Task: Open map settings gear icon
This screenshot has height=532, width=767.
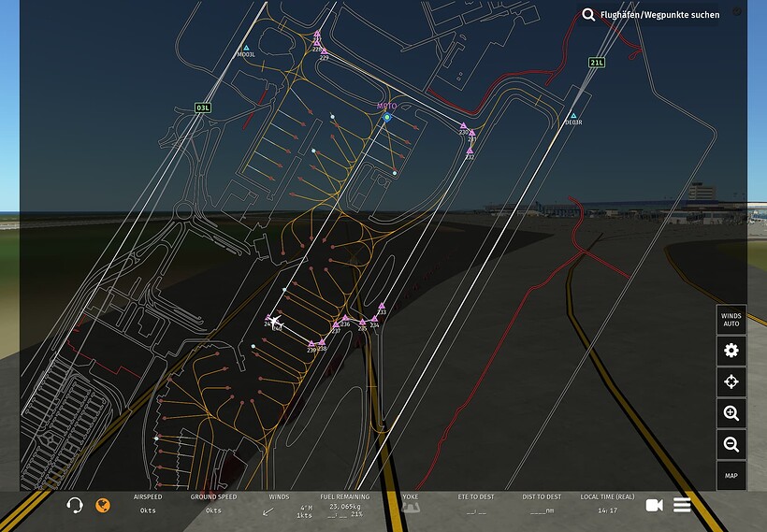Action: tap(731, 351)
